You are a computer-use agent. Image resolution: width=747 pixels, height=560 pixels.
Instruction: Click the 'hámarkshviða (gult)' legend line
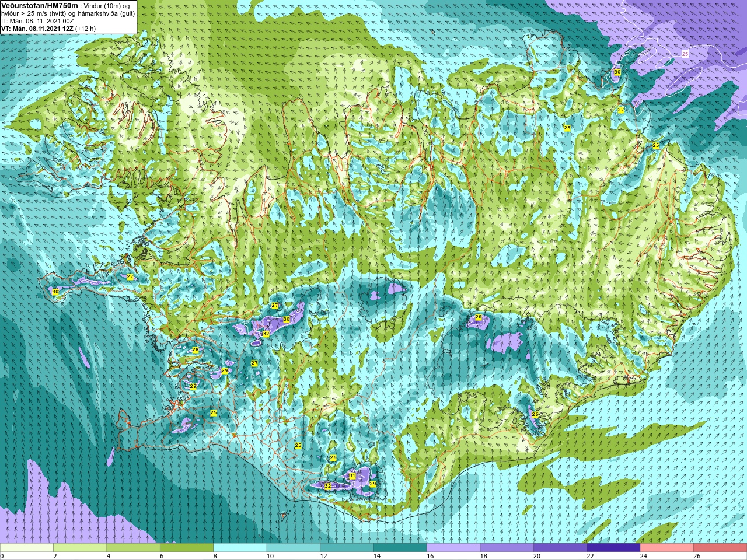(x=106, y=13)
